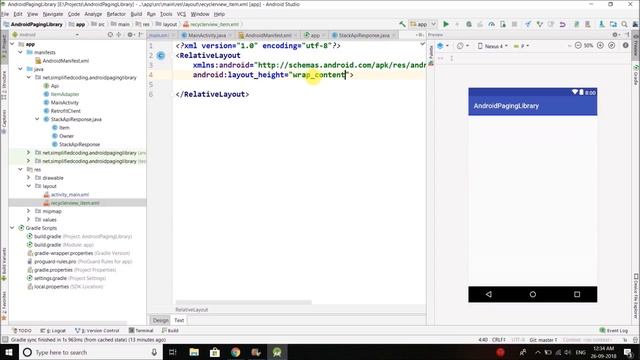Open the Build tool window button

tap(170, 330)
